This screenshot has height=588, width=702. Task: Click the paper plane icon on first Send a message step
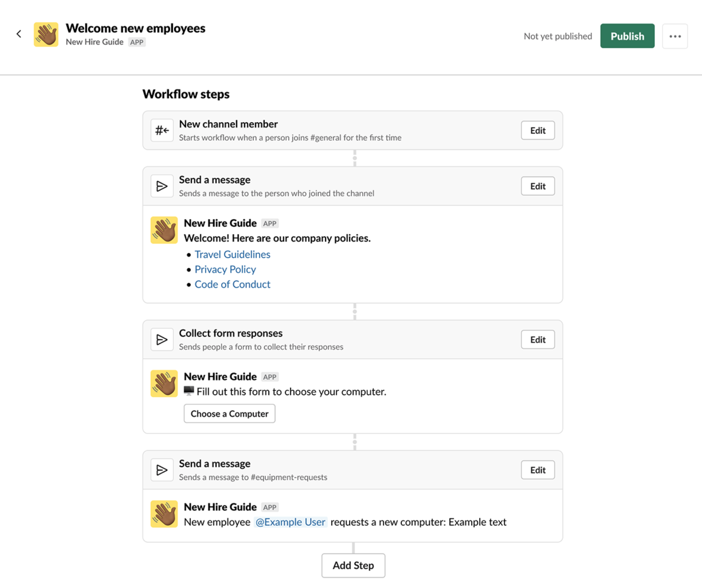point(162,186)
